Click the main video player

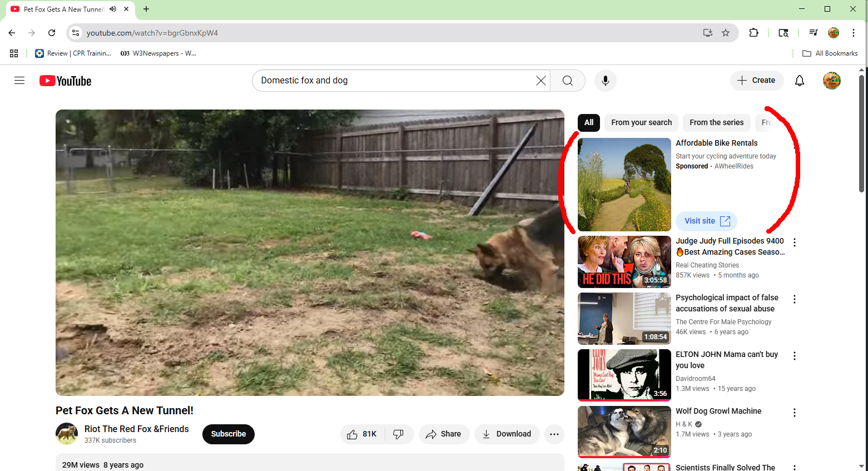[310, 252]
